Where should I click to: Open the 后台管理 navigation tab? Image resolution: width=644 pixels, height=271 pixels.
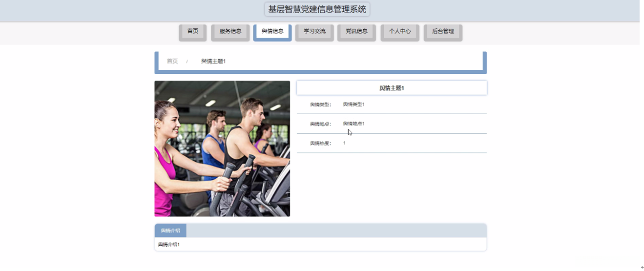443,32
